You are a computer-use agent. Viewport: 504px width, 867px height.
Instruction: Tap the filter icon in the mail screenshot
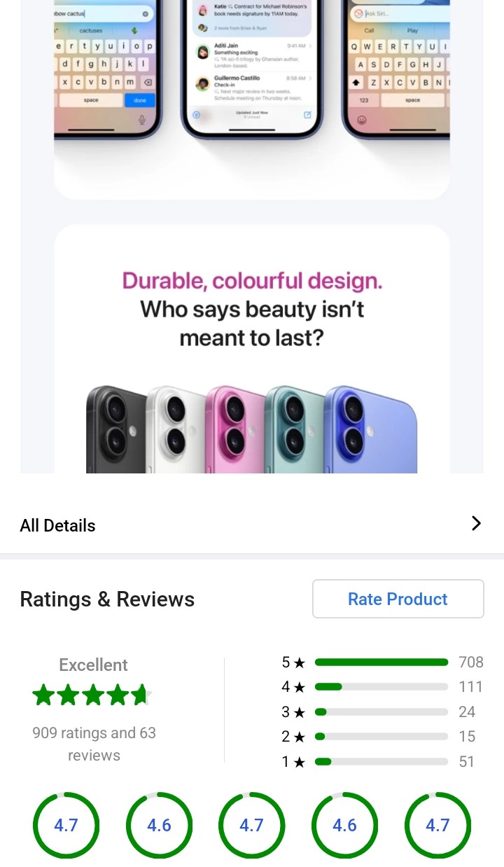(x=197, y=114)
